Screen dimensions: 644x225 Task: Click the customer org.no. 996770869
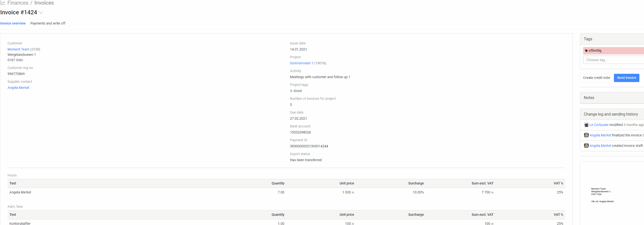click(16, 74)
